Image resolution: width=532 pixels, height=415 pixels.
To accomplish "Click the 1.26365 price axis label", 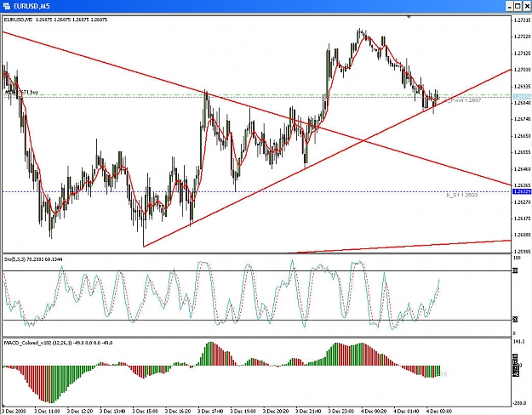I will point(522,185).
